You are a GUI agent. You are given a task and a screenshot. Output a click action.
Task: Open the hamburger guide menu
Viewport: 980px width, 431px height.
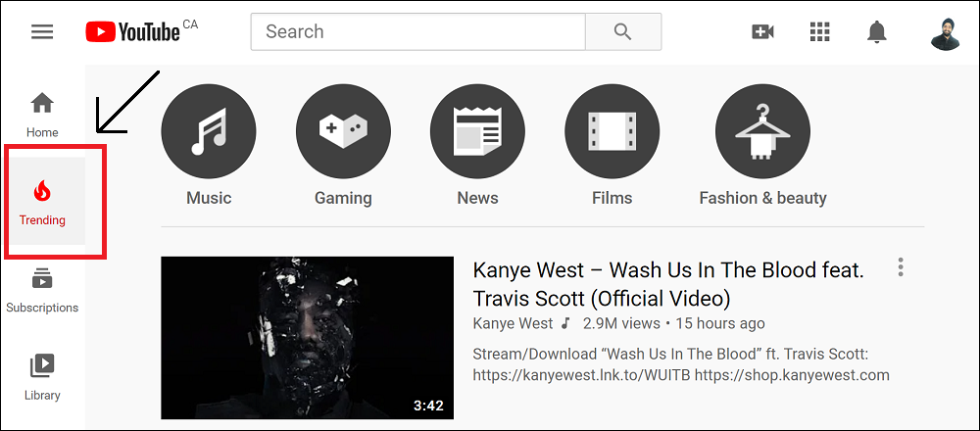click(x=42, y=31)
